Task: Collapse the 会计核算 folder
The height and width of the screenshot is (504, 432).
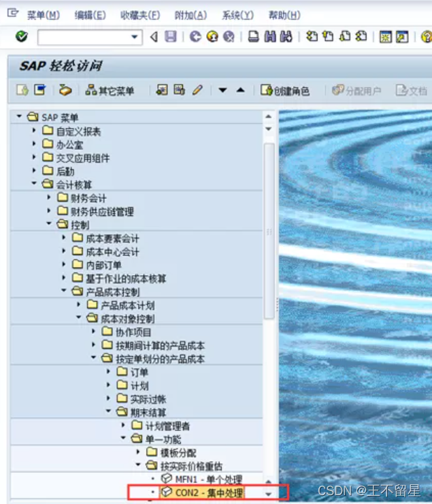Action: [34, 183]
